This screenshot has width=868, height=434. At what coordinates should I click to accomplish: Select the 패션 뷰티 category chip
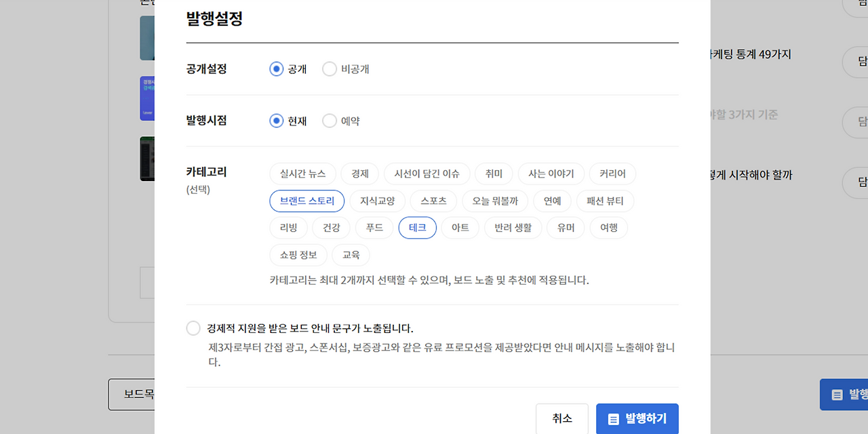coord(606,201)
